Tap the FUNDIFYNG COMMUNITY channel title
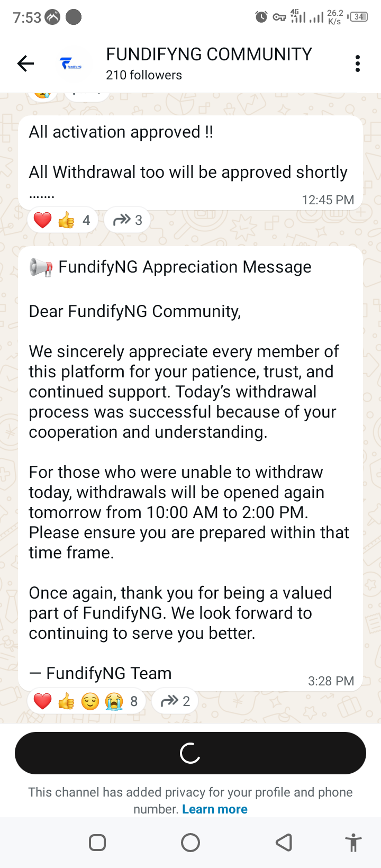Viewport: 381px width, 868px height. [x=208, y=55]
